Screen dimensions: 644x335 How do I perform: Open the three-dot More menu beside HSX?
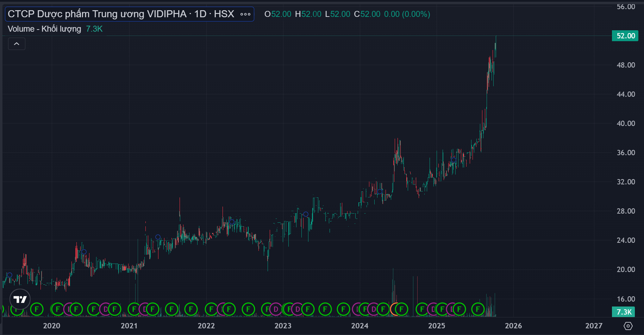click(245, 14)
